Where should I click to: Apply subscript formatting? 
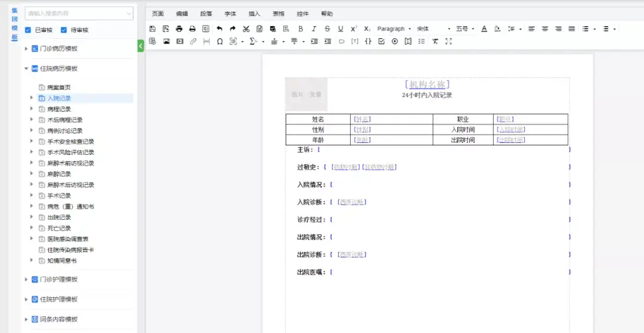pyautogui.click(x=367, y=29)
